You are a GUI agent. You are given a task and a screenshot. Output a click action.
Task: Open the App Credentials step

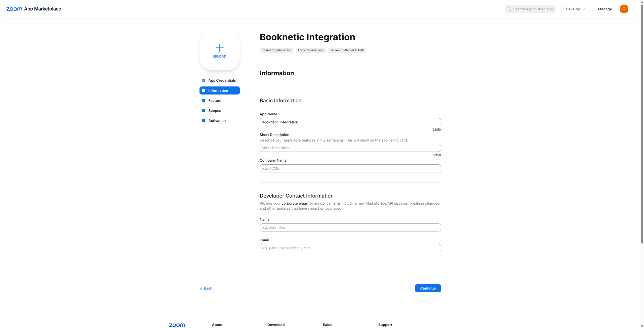tap(219, 80)
